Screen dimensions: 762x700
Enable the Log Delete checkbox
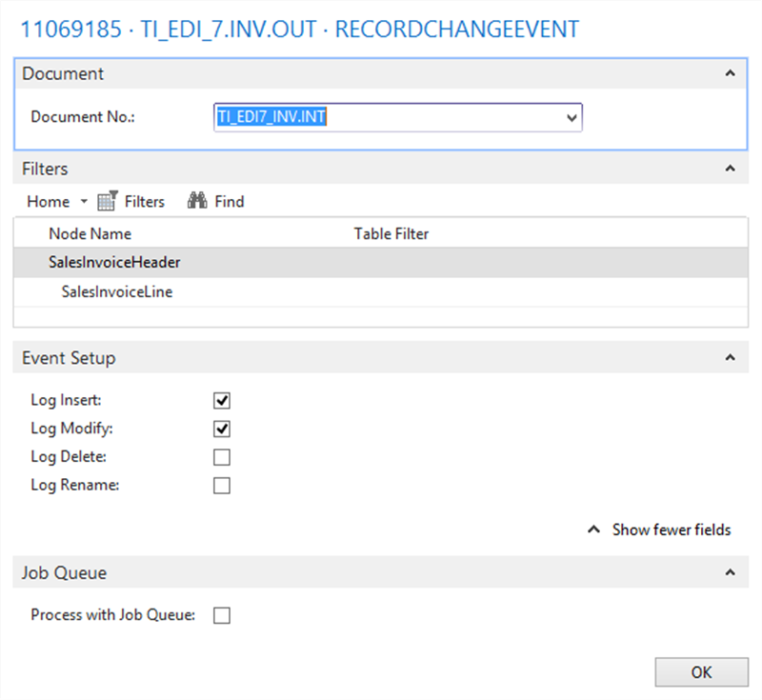[x=222, y=457]
